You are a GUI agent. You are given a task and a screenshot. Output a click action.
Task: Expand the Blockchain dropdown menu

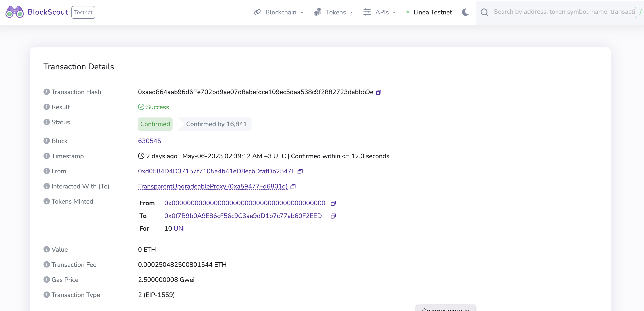coord(279,12)
